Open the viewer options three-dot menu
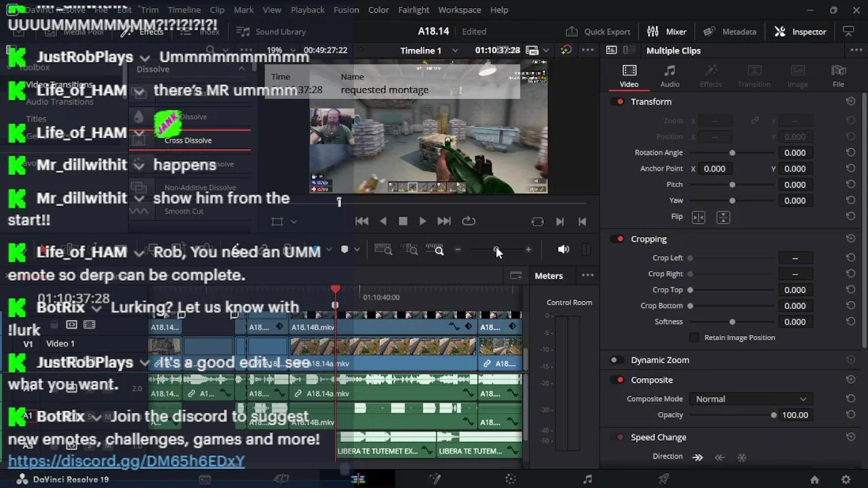The width and height of the screenshot is (868, 488). pyautogui.click(x=588, y=51)
